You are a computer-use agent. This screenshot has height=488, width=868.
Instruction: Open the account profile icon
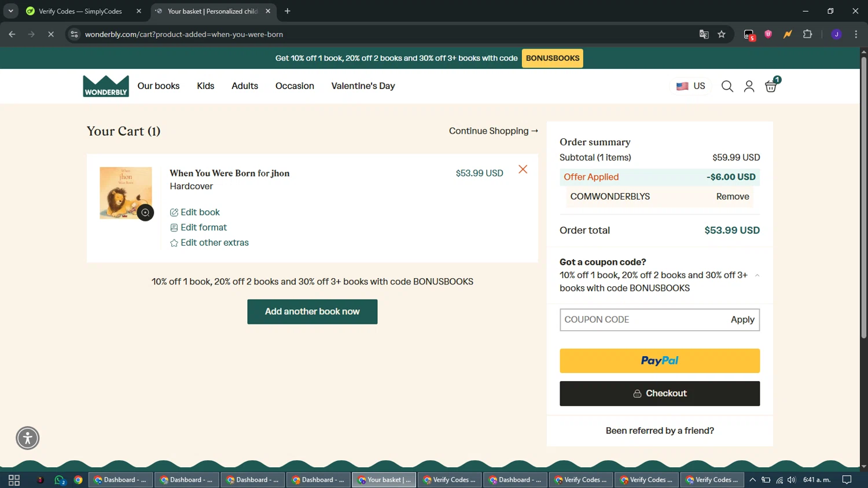tap(749, 86)
